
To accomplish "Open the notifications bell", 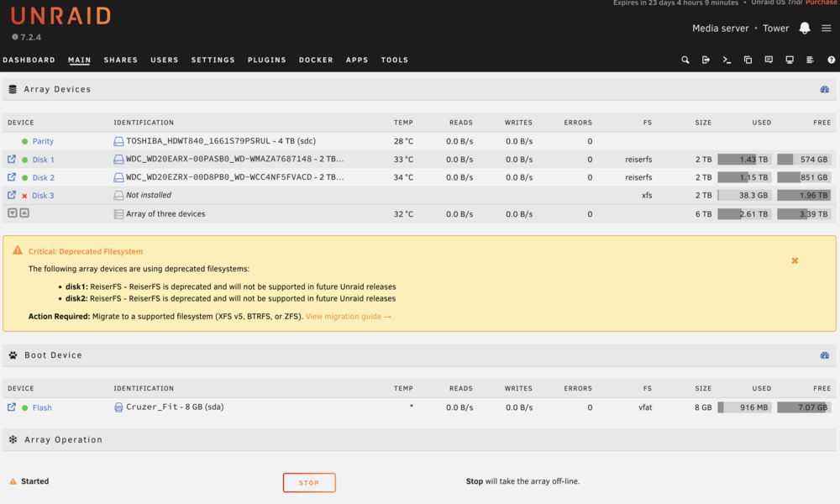I will click(804, 29).
